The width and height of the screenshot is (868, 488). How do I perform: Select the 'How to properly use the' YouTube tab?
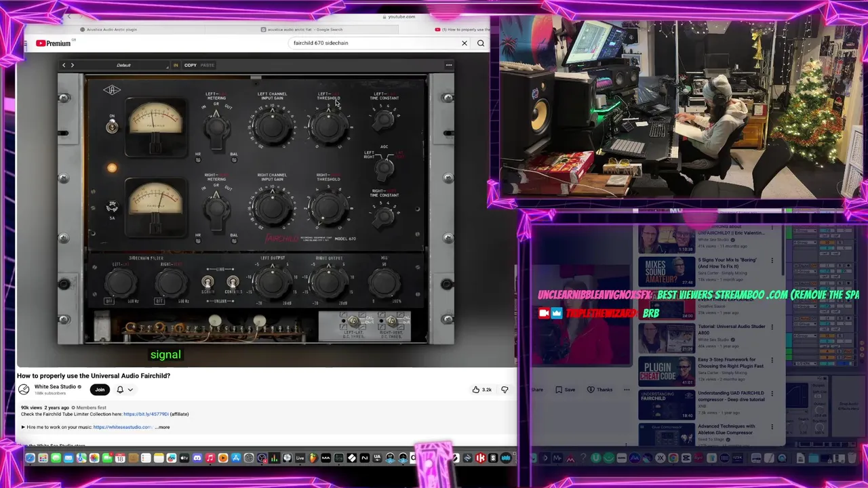pos(462,29)
